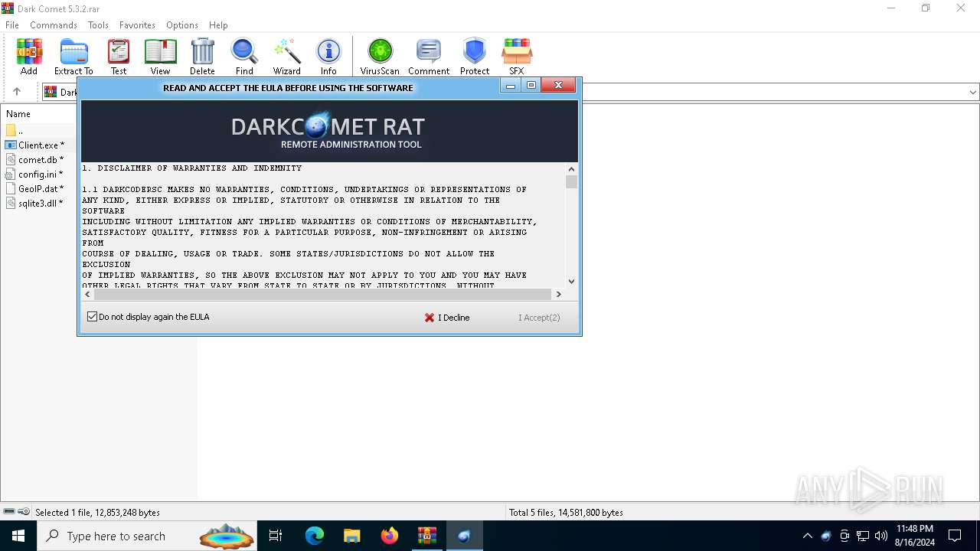Click the EULA vertical scroll thumb
The image size is (980, 551).
click(x=572, y=181)
